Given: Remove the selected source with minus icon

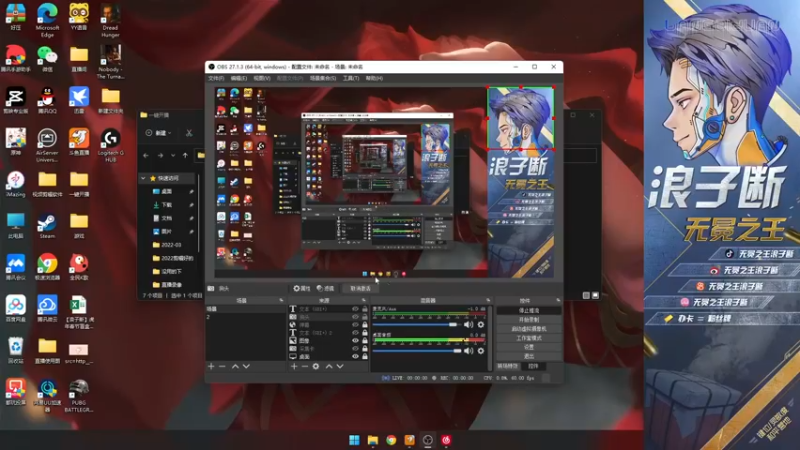Looking at the screenshot, I should (305, 366).
